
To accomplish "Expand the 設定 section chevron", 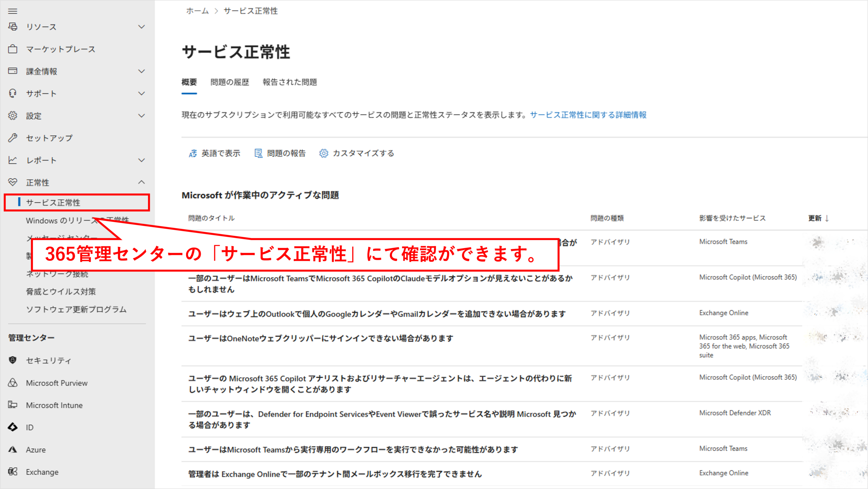I will pyautogui.click(x=142, y=115).
